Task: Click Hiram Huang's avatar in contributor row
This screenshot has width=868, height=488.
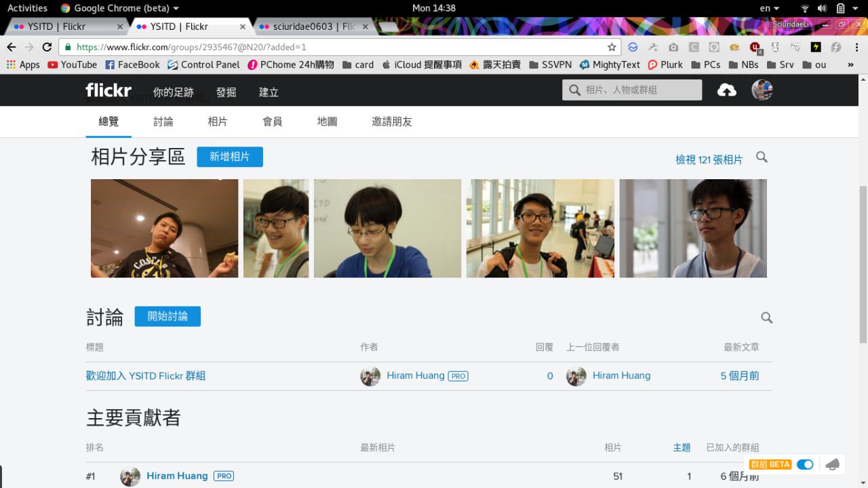Action: pyautogui.click(x=130, y=476)
